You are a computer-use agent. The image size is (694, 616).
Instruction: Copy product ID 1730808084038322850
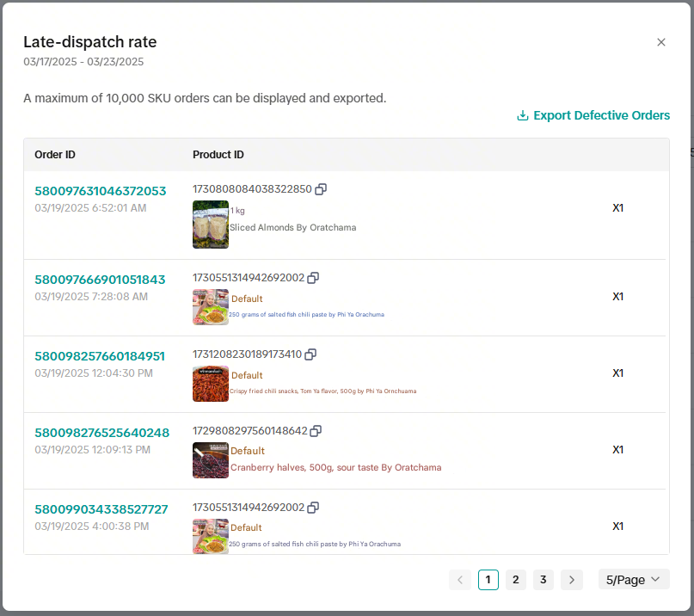[321, 189]
